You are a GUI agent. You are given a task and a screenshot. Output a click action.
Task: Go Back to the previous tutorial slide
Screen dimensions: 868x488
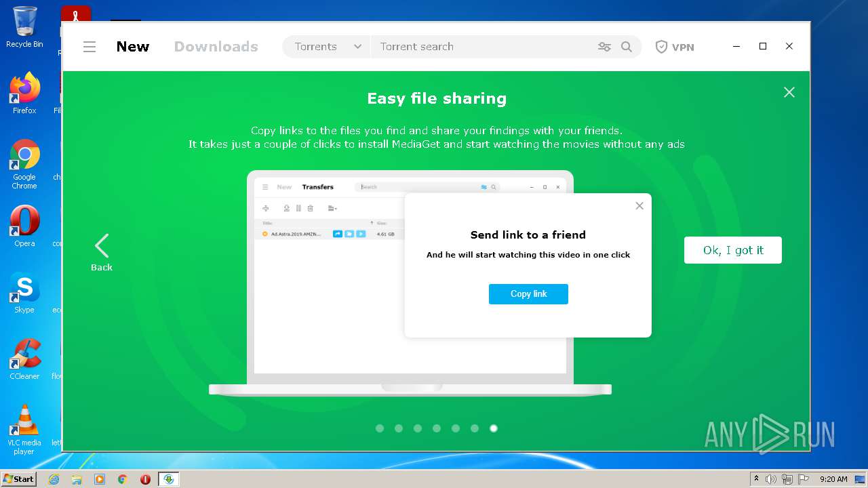[102, 253]
